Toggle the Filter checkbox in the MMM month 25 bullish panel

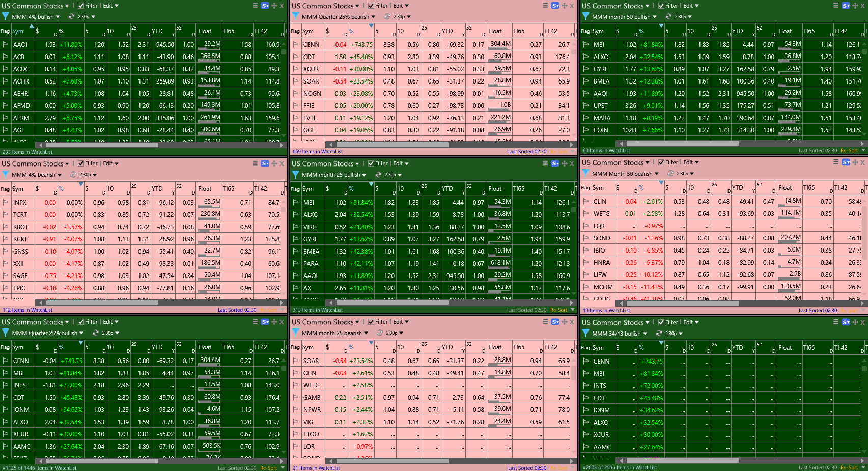tap(371, 163)
